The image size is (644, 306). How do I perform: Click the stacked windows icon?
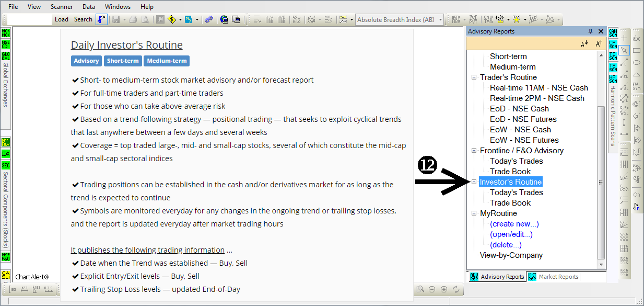236,19
